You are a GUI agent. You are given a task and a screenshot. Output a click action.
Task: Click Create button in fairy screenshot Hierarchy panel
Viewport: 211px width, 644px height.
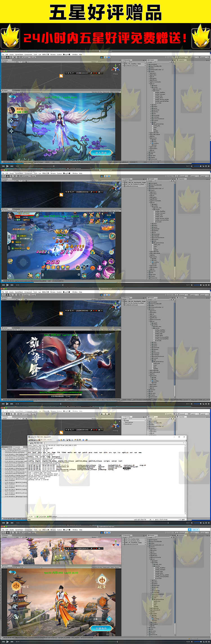click(x=124, y=62)
